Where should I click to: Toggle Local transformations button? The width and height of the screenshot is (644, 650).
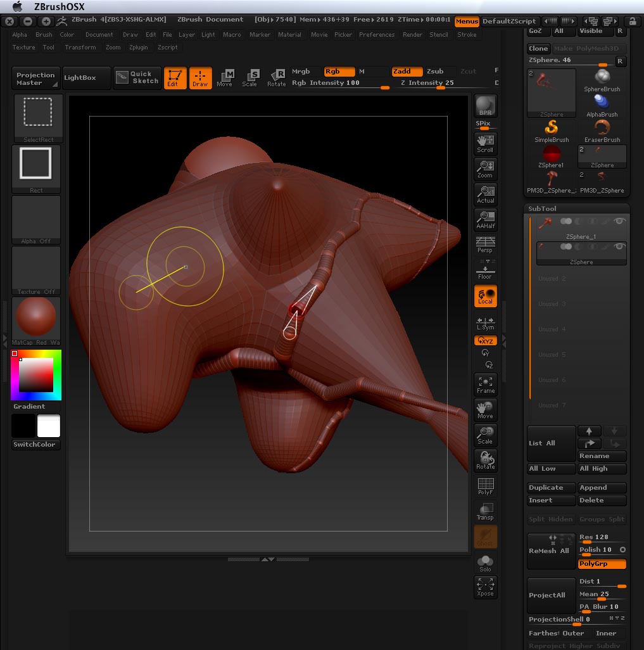click(485, 296)
